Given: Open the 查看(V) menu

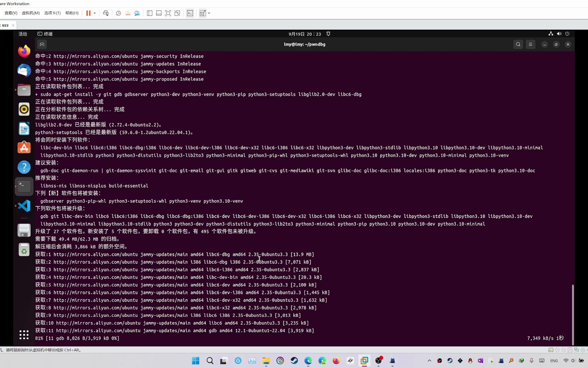Looking at the screenshot, I should (x=11, y=13).
